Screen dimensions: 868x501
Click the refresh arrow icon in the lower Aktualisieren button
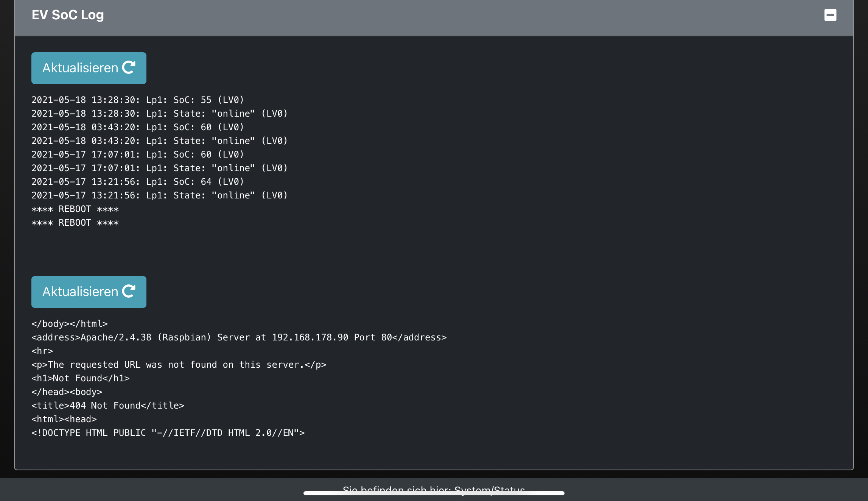[x=129, y=291]
